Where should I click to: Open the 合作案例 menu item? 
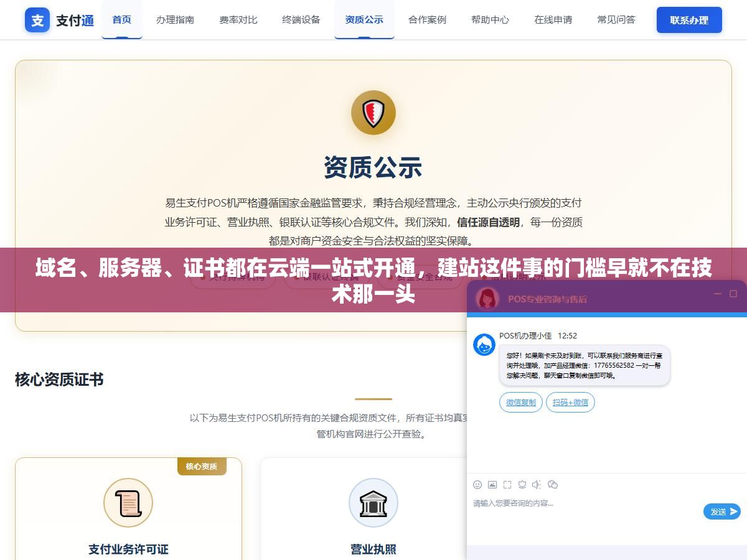pyautogui.click(x=427, y=19)
